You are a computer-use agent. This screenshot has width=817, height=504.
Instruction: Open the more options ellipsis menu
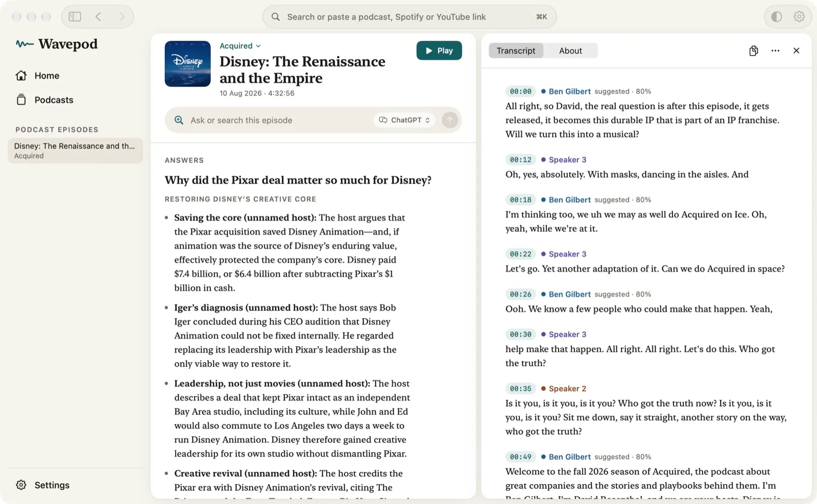775,51
